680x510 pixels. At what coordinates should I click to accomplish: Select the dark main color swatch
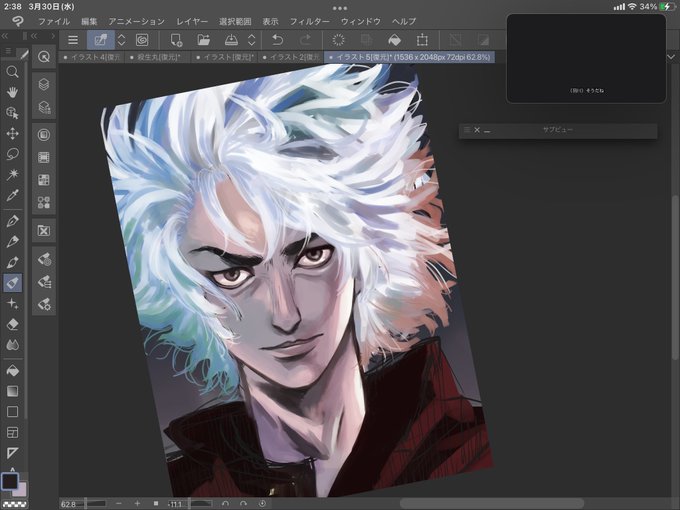coord(10,481)
